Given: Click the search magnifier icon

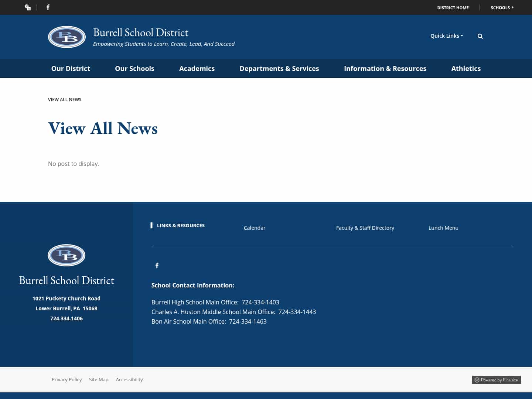Looking at the screenshot, I should (x=480, y=36).
